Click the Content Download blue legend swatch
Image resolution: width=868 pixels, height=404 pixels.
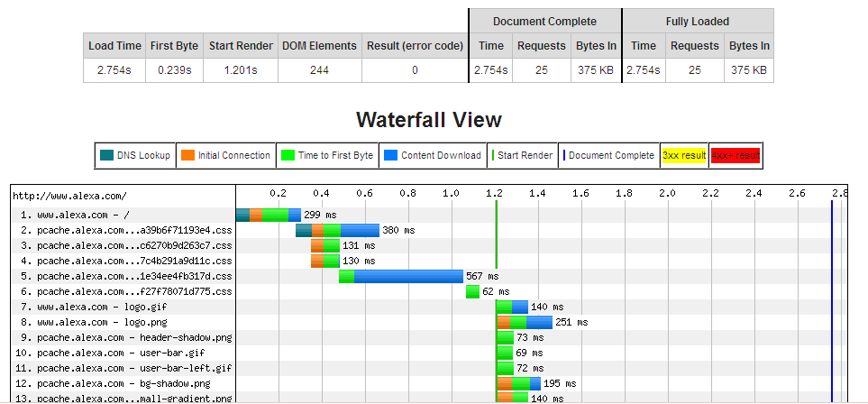click(390, 156)
